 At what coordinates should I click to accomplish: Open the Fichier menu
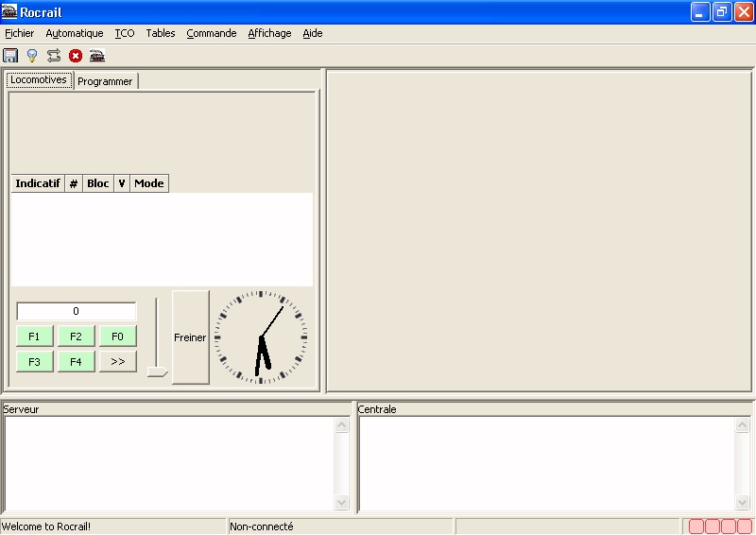click(x=20, y=33)
